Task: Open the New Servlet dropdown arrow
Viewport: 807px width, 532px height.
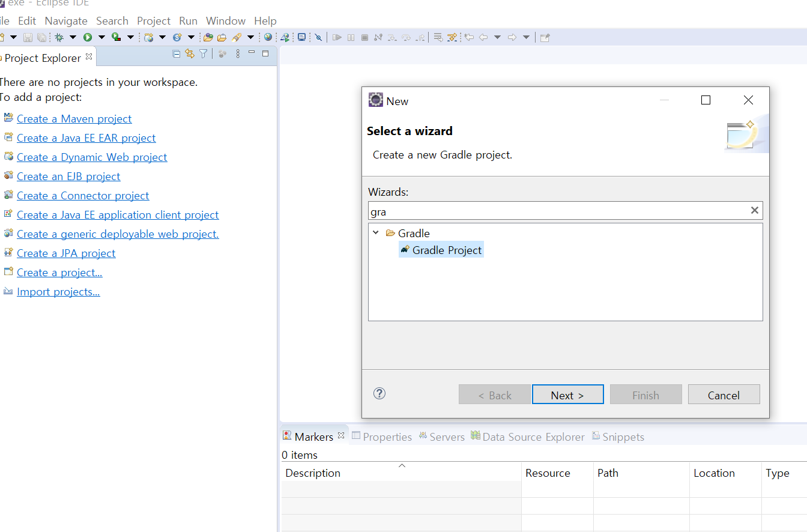Action: pos(191,37)
